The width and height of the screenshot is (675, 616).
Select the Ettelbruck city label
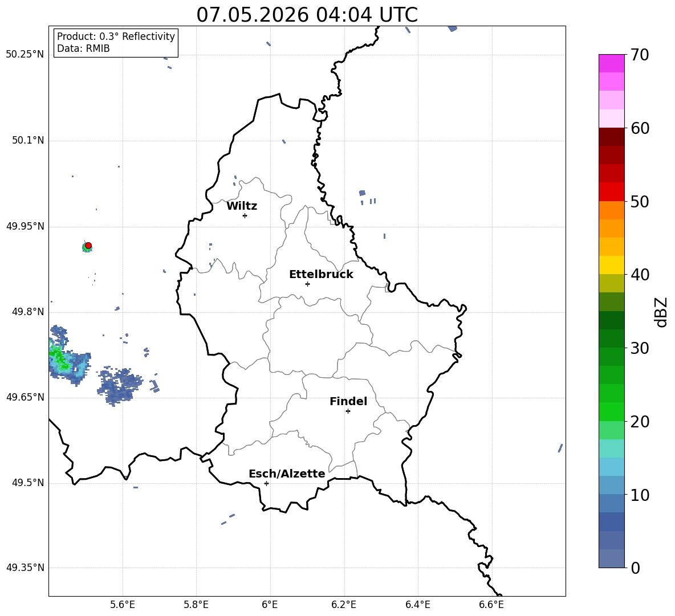[321, 275]
